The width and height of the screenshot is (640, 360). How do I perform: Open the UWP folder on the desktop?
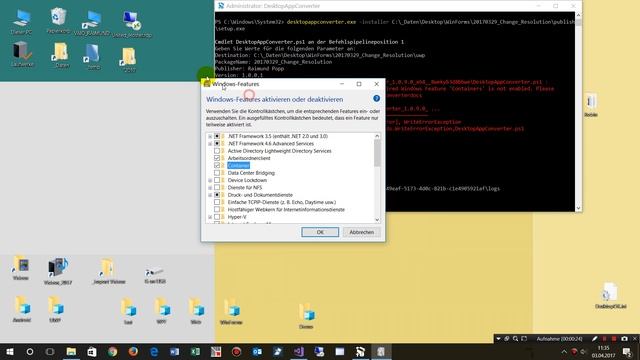[55, 309]
